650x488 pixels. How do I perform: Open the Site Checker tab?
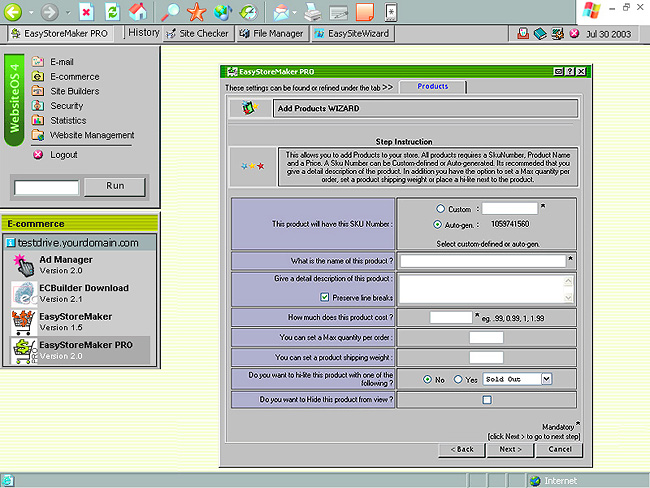(x=198, y=34)
